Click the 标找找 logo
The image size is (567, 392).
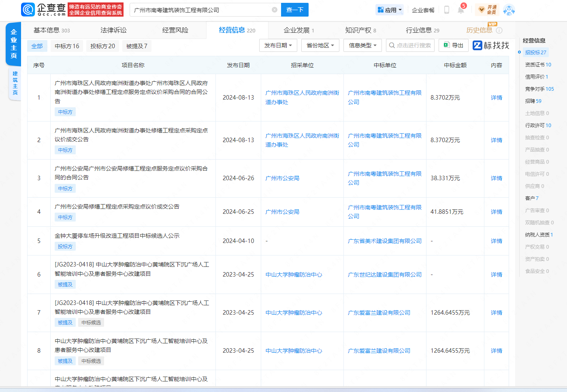point(491,45)
